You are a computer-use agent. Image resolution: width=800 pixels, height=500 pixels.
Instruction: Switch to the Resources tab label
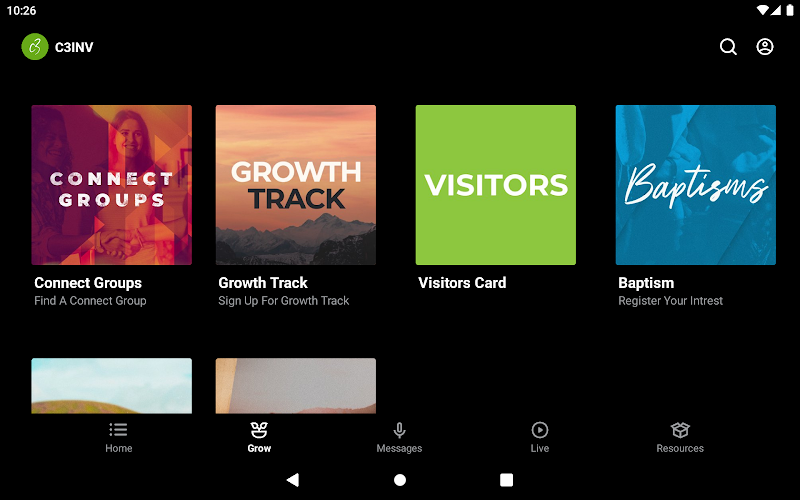[680, 448]
